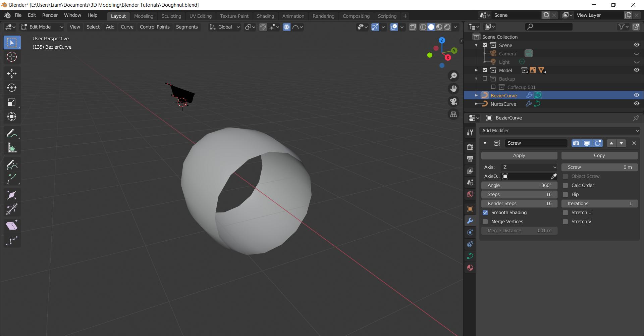Select the Randomize tool
The width and height of the screenshot is (644, 336).
tap(12, 240)
